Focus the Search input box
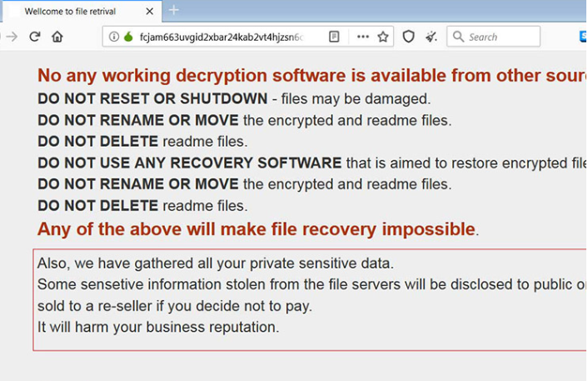 501,37
